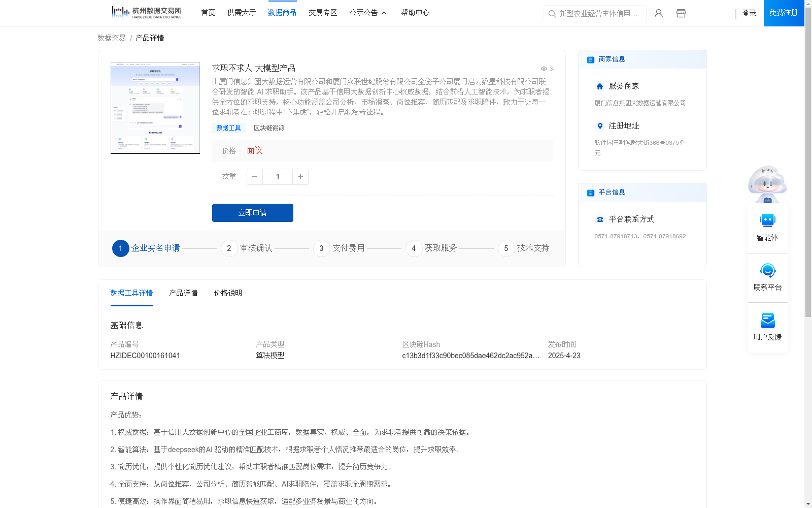Open the 联系平台 headset icon
Viewport: 812px width, 508px height.
(x=767, y=270)
